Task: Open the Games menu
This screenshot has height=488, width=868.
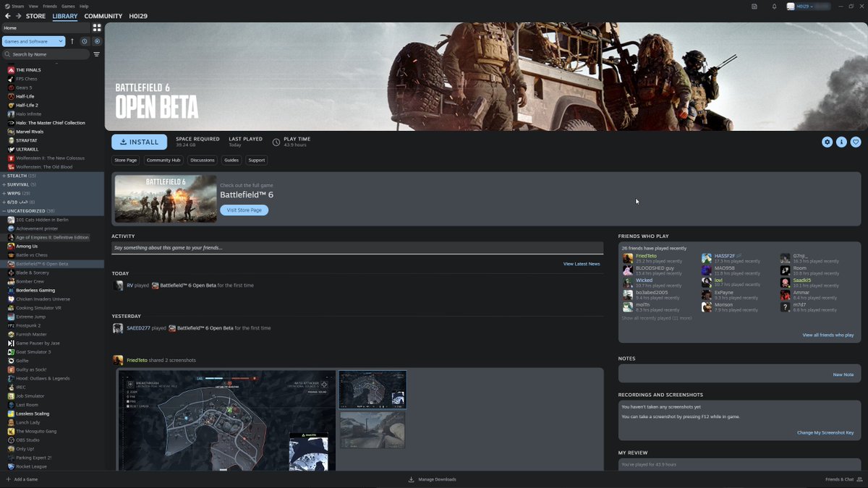Action: pyautogui.click(x=68, y=6)
